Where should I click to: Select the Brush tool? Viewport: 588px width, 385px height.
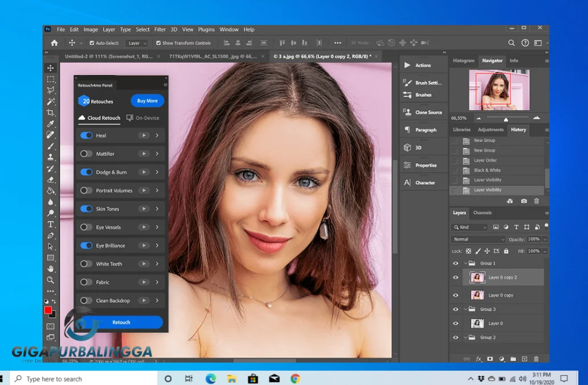tap(50, 146)
